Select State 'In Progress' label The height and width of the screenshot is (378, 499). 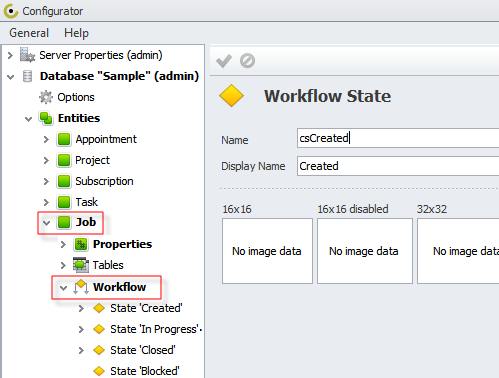155,329
